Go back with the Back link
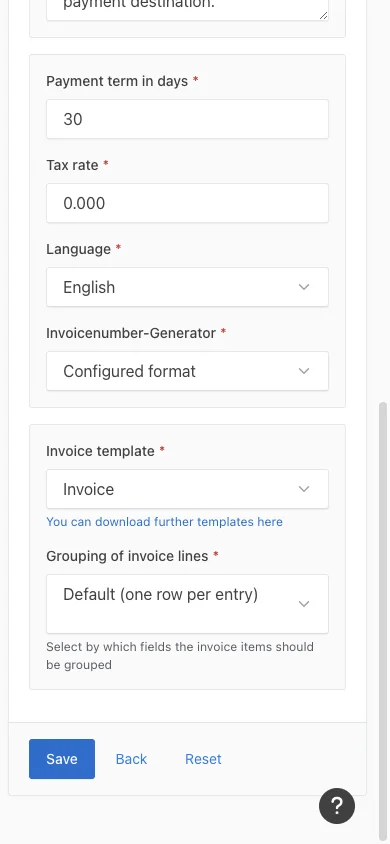 [131, 759]
